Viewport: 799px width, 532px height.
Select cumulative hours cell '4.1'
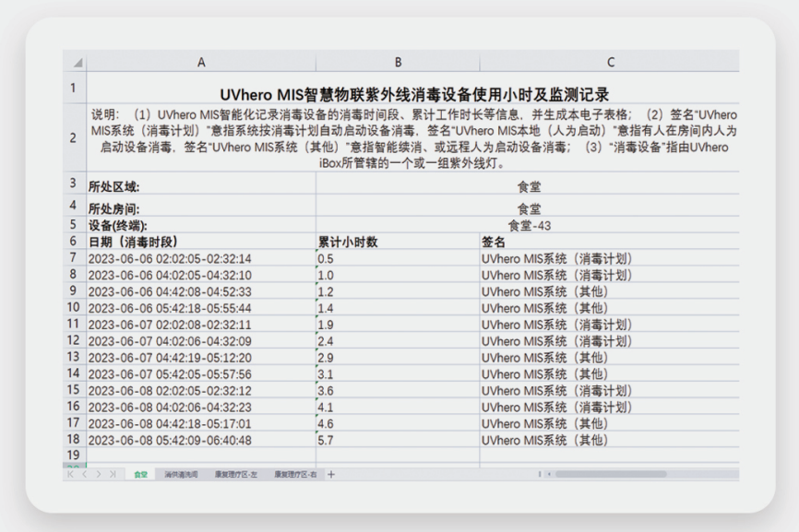click(x=398, y=407)
